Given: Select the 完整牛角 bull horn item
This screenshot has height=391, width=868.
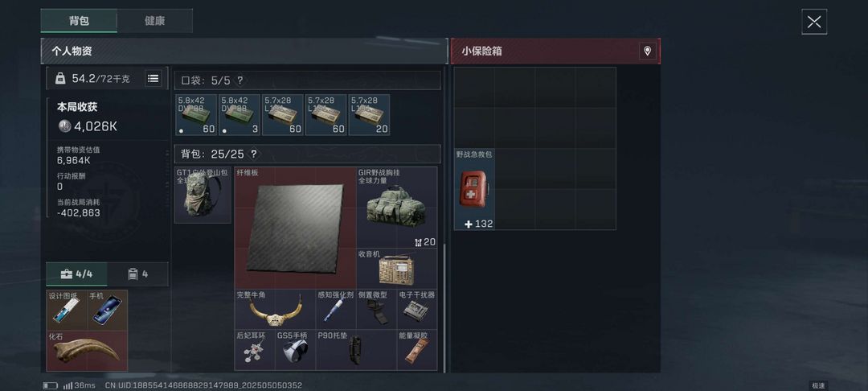Looking at the screenshot, I should (x=275, y=309).
